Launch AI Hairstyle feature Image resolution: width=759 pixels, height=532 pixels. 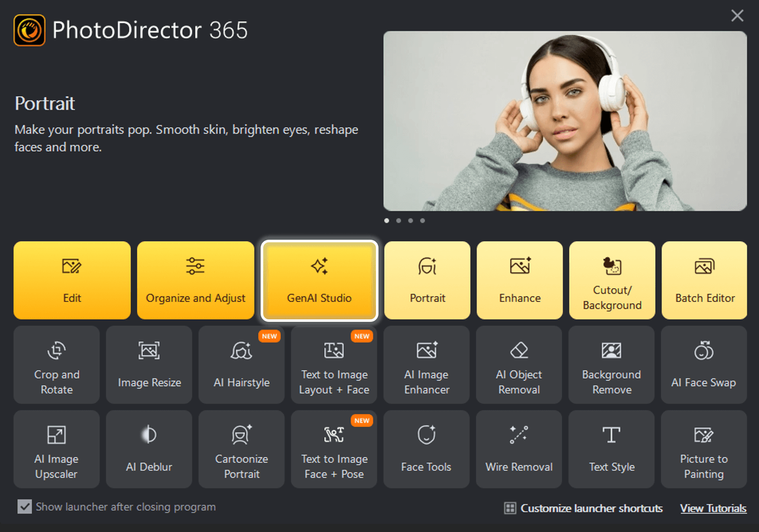242,365
